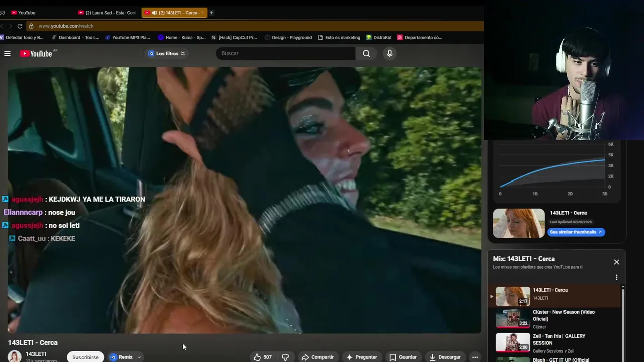Viewport: 644px width, 362px height.
Task: Click Caatt_uu's KEKEKE chat message
Action: click(x=43, y=238)
